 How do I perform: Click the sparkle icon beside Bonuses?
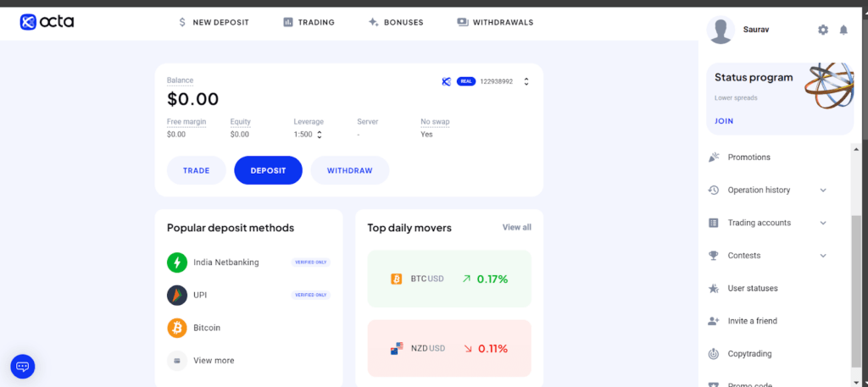click(x=373, y=22)
